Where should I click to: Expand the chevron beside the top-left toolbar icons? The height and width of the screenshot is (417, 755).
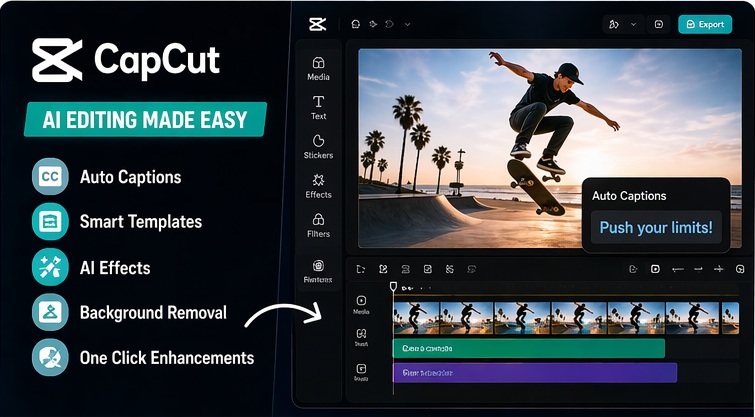click(x=407, y=24)
